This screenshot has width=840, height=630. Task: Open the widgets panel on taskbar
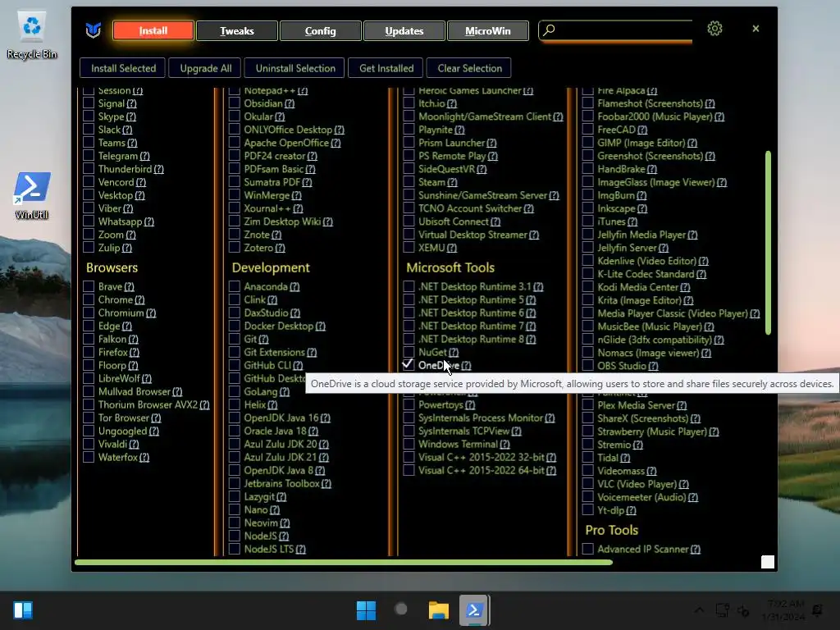click(x=23, y=610)
